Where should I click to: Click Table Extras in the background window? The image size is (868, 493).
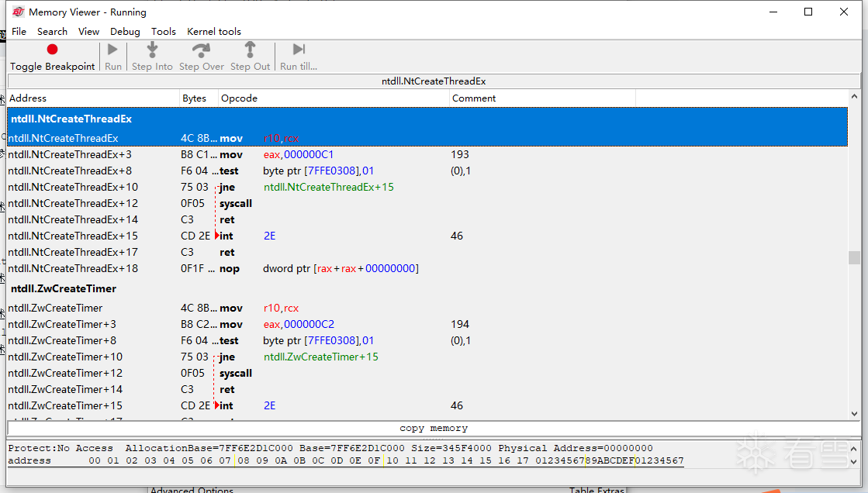click(597, 490)
